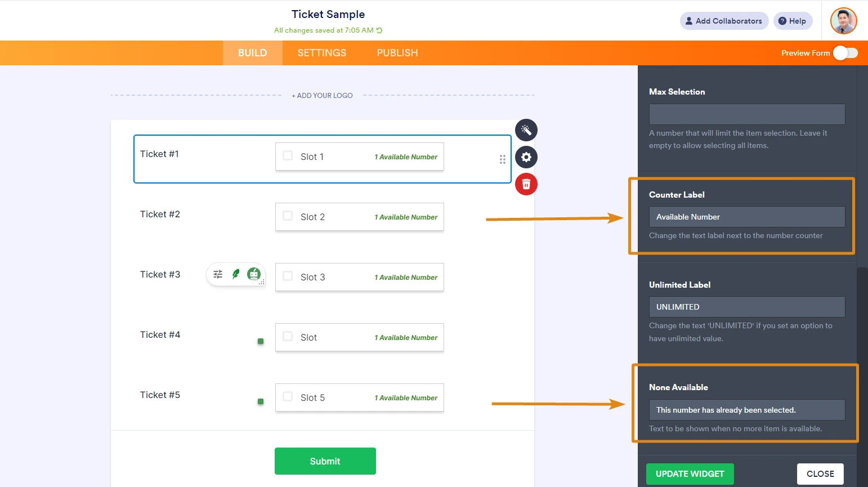The height and width of the screenshot is (487, 868).
Task: Open the AI robot assistant icon
Action: pos(253,274)
